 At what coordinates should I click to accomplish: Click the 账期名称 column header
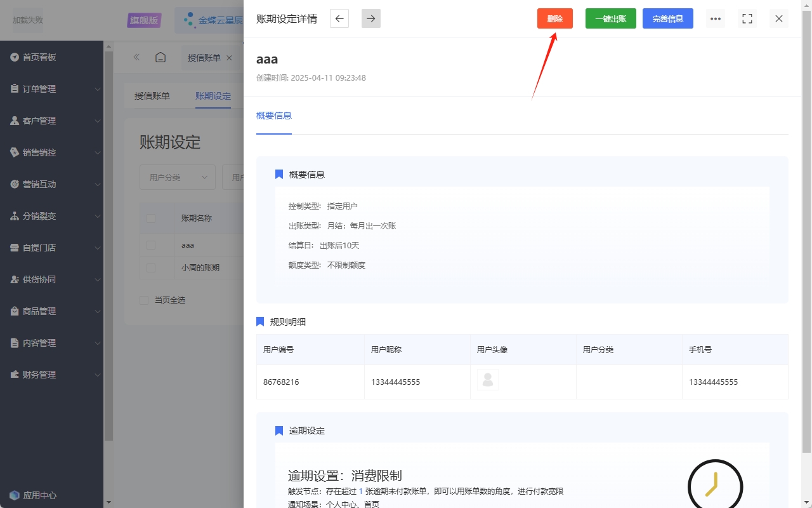[197, 218]
